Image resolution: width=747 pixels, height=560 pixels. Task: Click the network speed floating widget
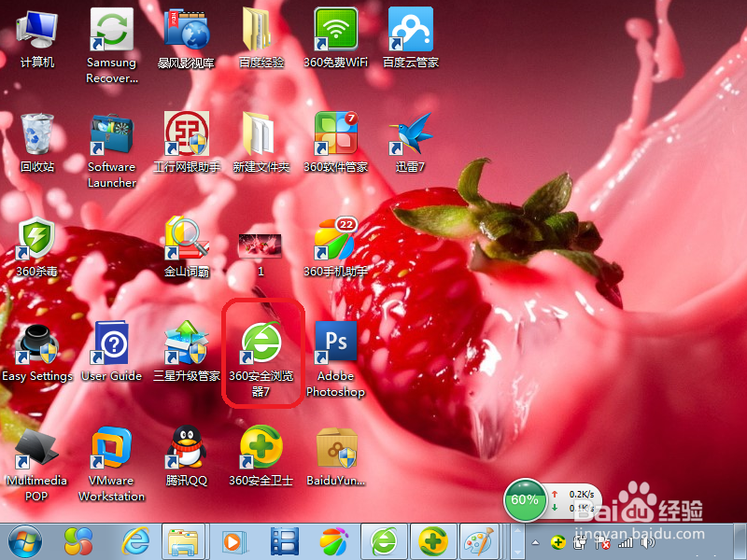pyautogui.click(x=574, y=501)
